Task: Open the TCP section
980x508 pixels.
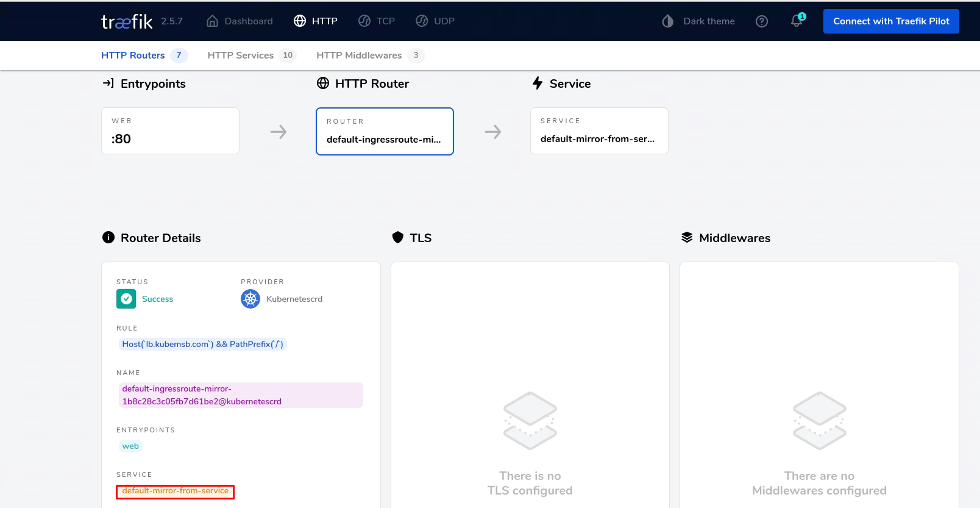Action: point(377,21)
